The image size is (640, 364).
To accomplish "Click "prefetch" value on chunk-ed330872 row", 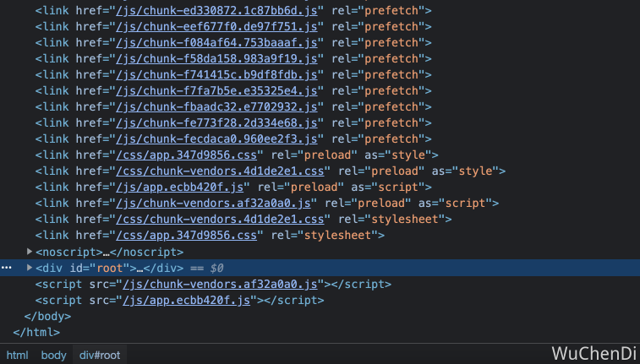I will [391, 11].
